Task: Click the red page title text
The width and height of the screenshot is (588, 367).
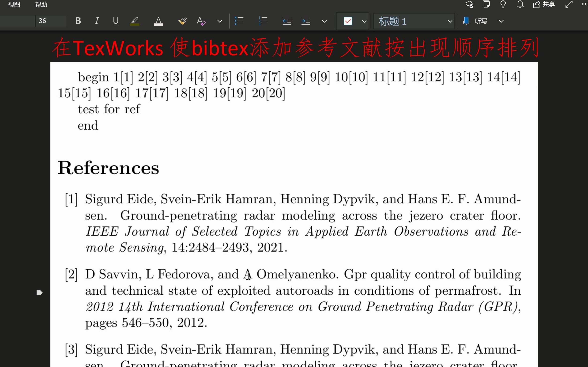Action: pos(295,48)
